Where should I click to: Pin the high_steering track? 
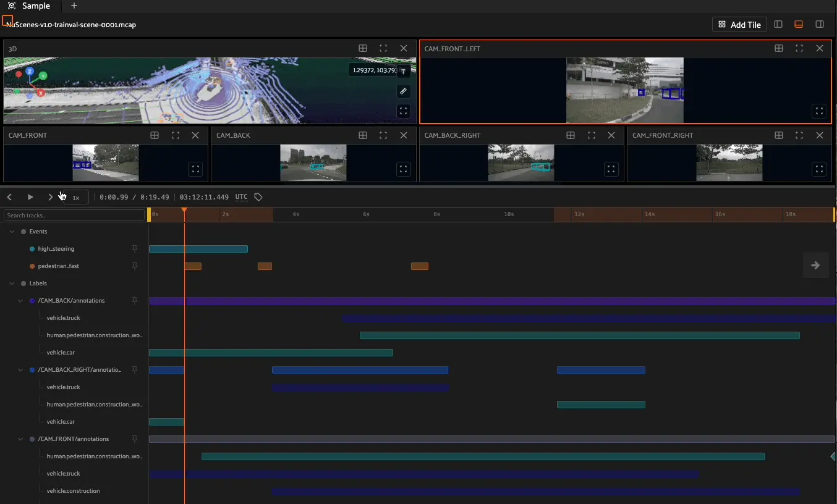pos(134,248)
